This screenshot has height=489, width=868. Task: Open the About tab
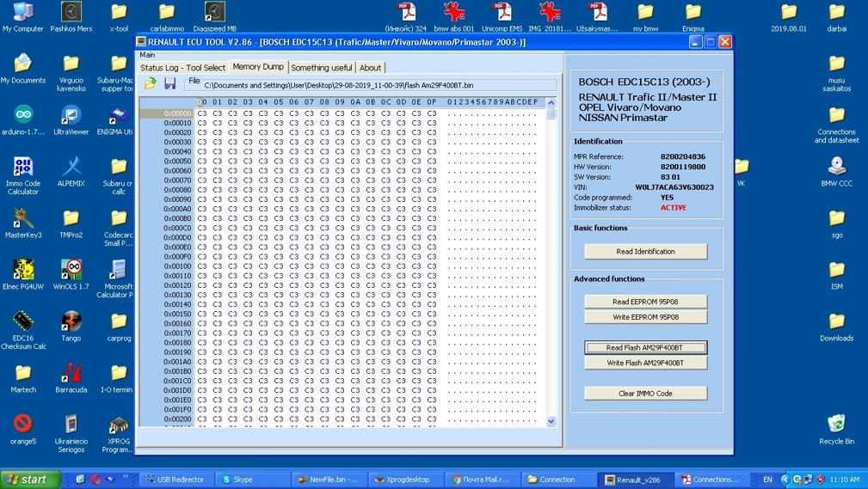[x=370, y=68]
